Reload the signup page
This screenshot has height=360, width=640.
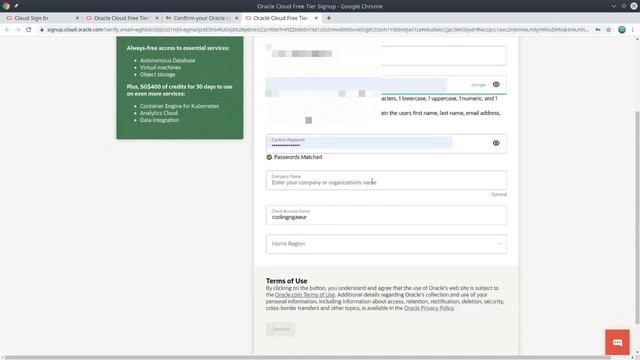pos(29,29)
